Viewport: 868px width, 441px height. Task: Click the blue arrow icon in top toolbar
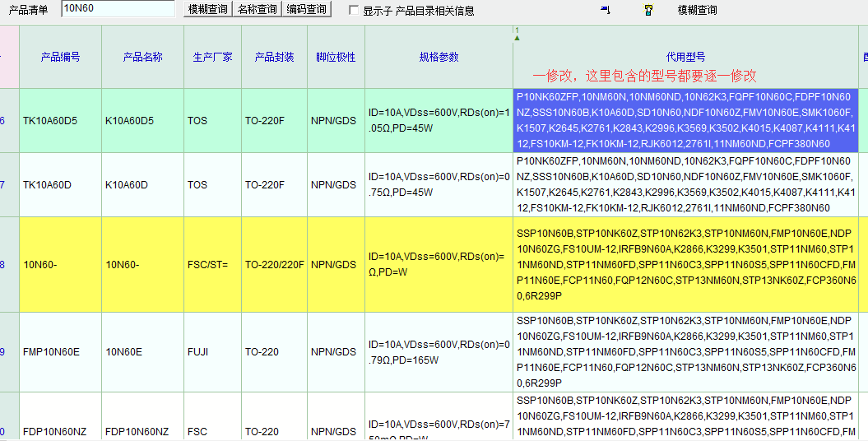point(606,10)
